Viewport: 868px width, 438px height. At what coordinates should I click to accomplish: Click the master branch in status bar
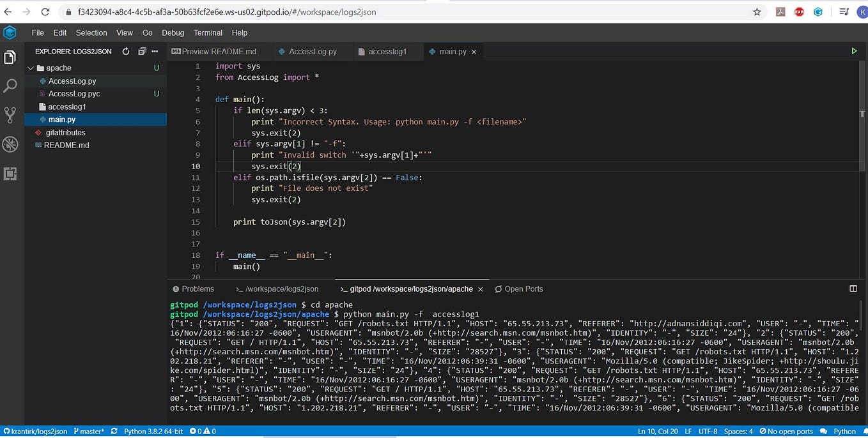click(x=88, y=432)
